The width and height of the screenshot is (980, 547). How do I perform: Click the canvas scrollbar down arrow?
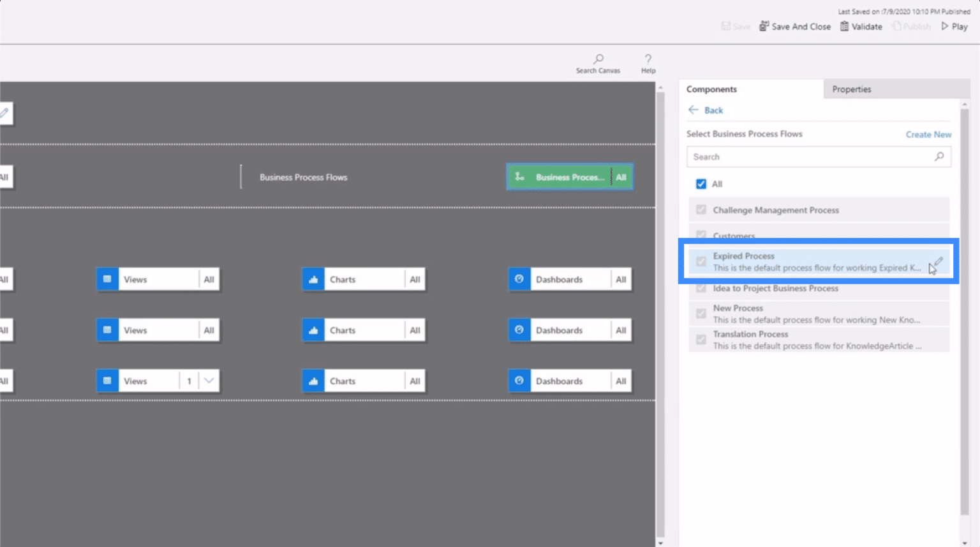tap(660, 543)
